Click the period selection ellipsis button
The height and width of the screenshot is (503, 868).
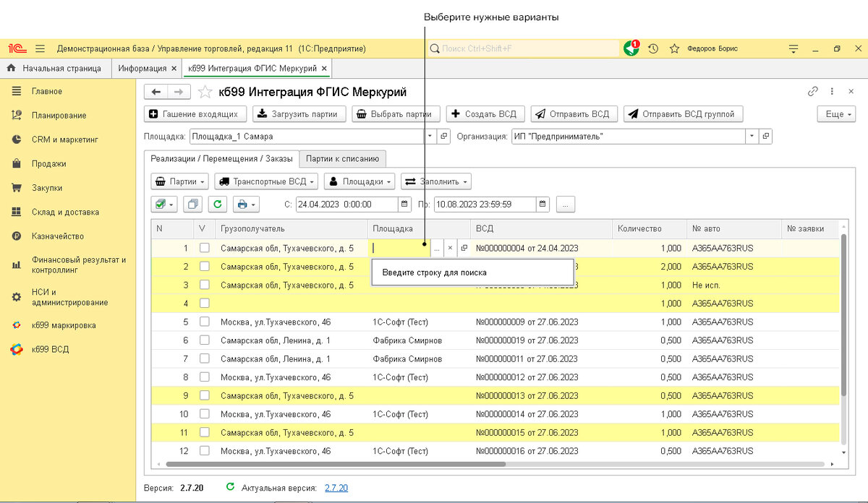point(566,205)
